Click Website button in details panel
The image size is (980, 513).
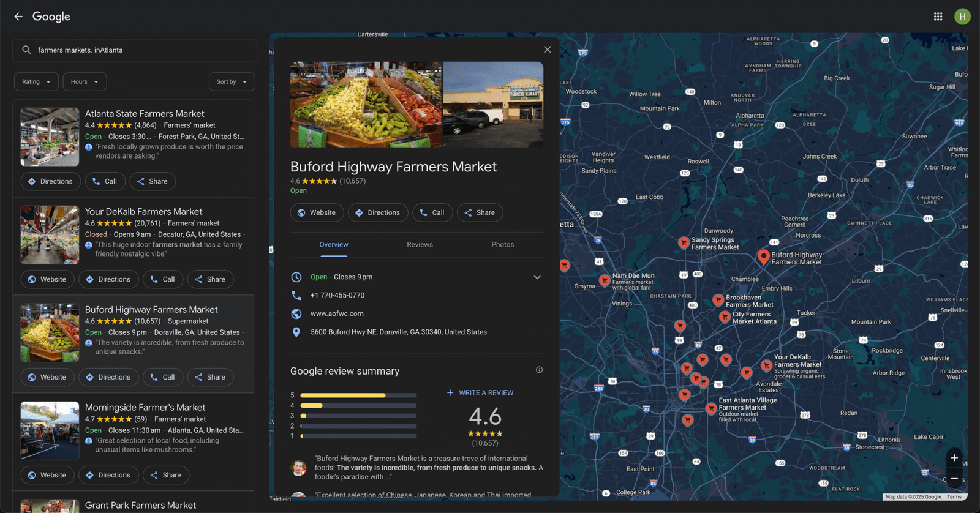tap(317, 212)
